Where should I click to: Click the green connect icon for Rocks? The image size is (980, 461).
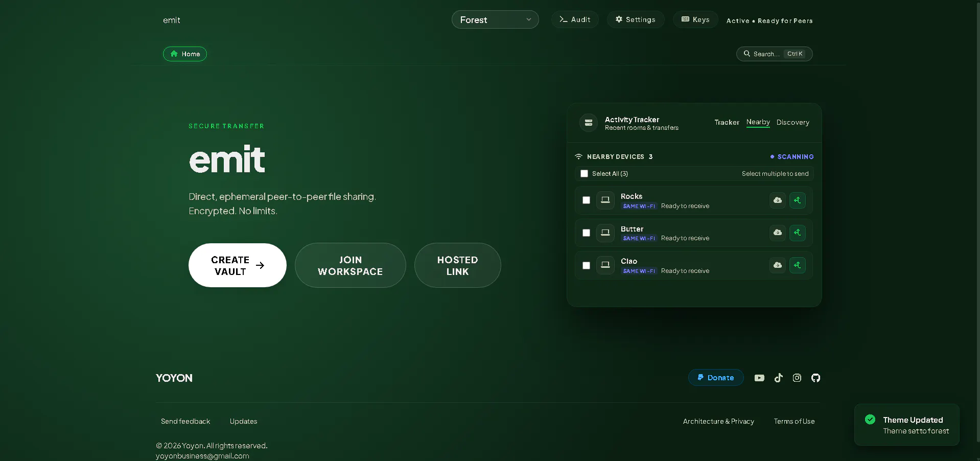[798, 200]
